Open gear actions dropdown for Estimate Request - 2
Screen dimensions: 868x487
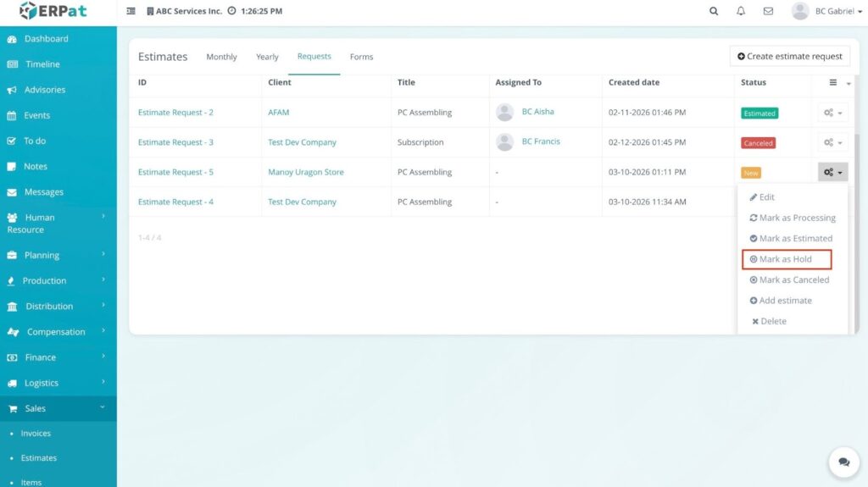pyautogui.click(x=832, y=113)
